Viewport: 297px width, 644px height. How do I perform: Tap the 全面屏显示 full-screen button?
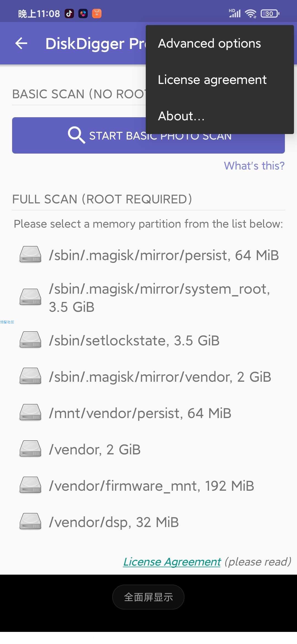(x=148, y=597)
